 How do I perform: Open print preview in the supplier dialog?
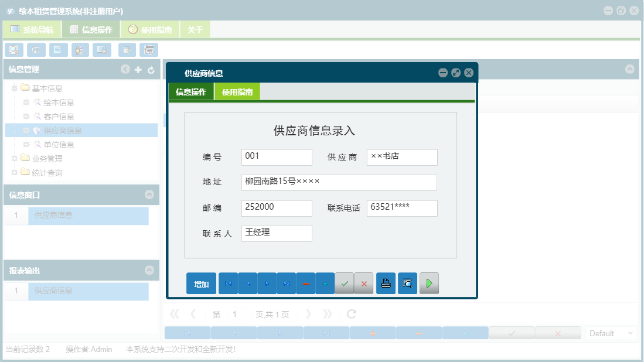[x=407, y=283]
